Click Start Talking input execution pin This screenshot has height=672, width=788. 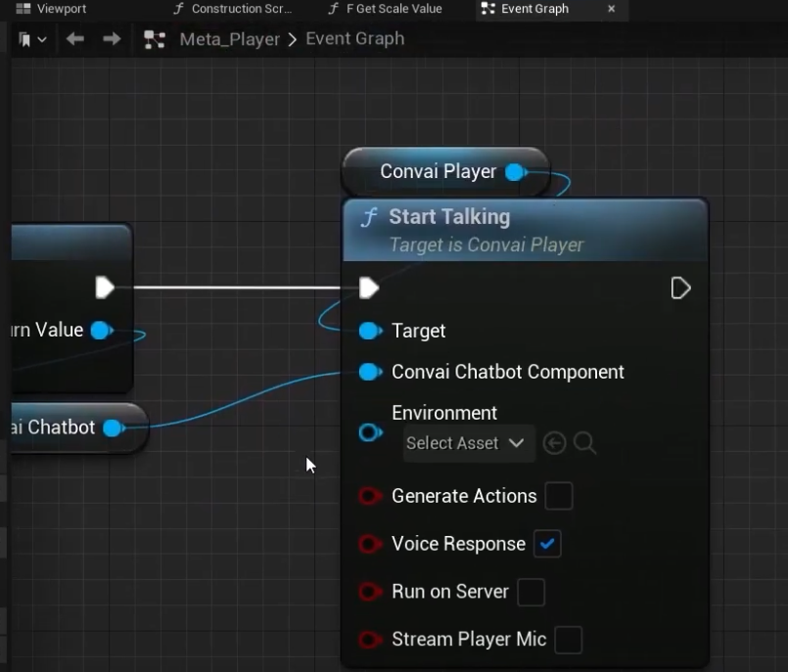(x=369, y=288)
